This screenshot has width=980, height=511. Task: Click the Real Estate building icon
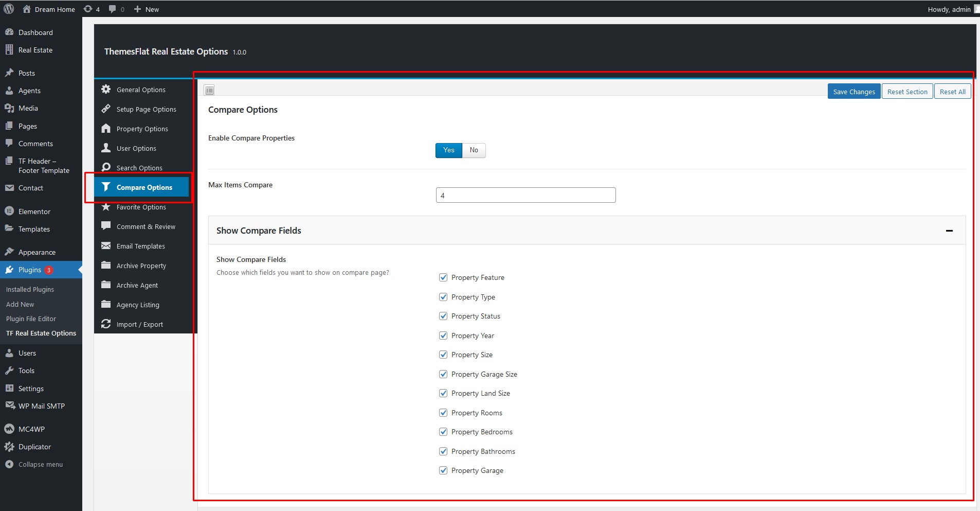[9, 49]
